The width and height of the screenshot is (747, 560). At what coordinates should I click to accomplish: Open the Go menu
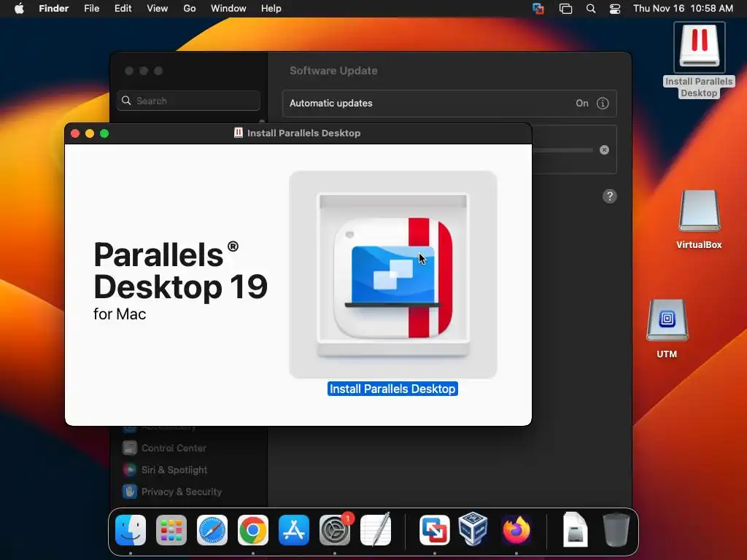tap(190, 9)
